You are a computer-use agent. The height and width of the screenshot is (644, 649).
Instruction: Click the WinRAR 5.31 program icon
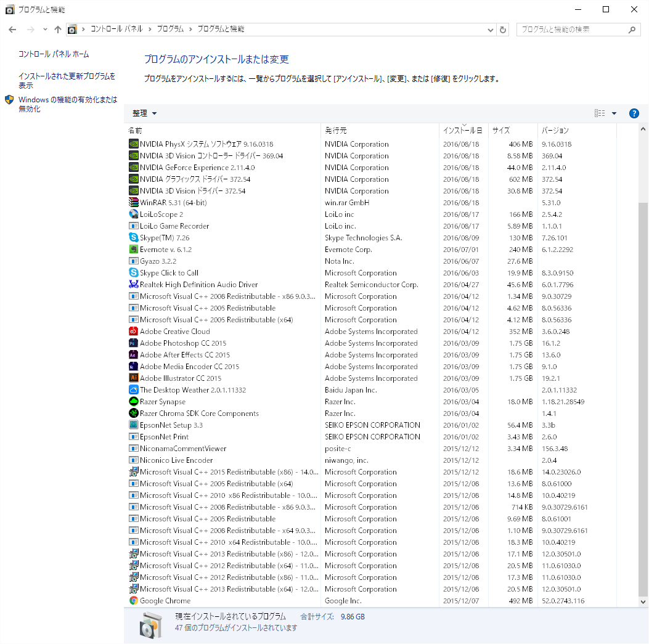pyautogui.click(x=133, y=202)
